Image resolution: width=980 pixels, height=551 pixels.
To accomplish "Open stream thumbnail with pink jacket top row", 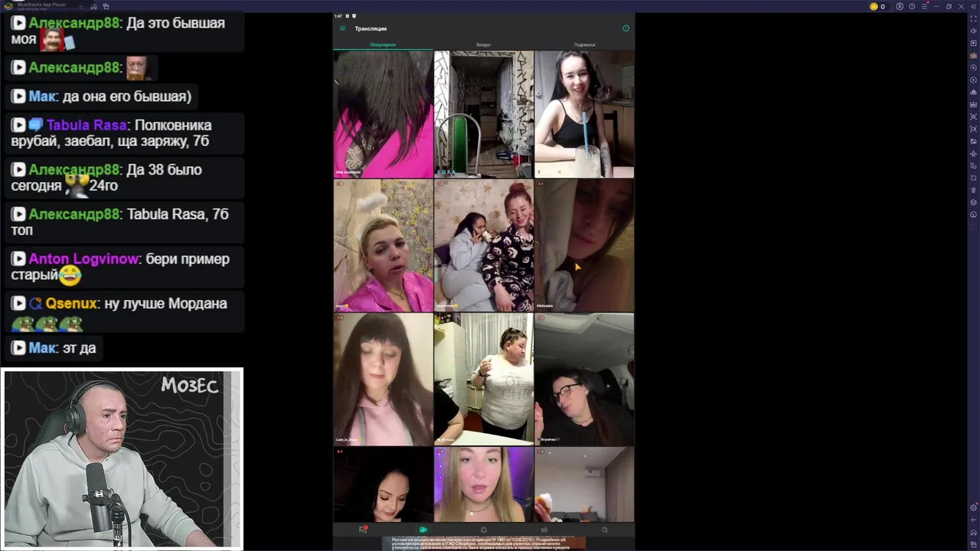I will pyautogui.click(x=383, y=114).
